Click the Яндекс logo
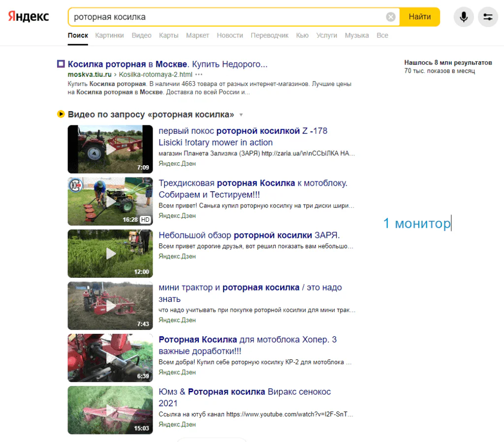The image size is (504, 442). [x=29, y=16]
